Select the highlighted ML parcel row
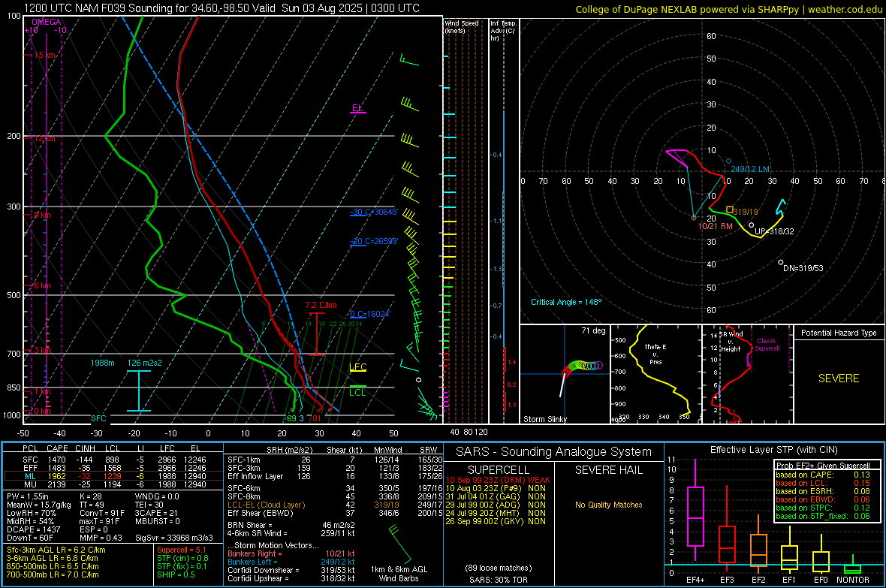 [x=113, y=476]
